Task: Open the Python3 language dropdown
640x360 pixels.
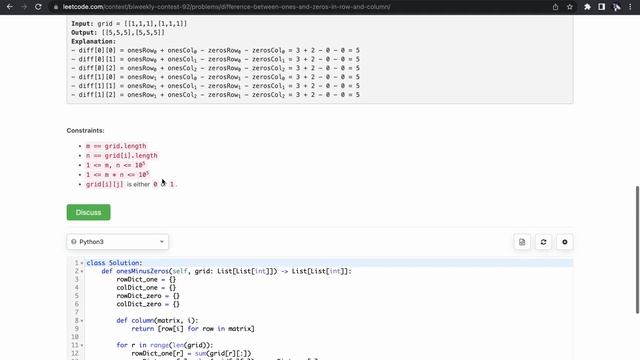Action: click(x=118, y=242)
